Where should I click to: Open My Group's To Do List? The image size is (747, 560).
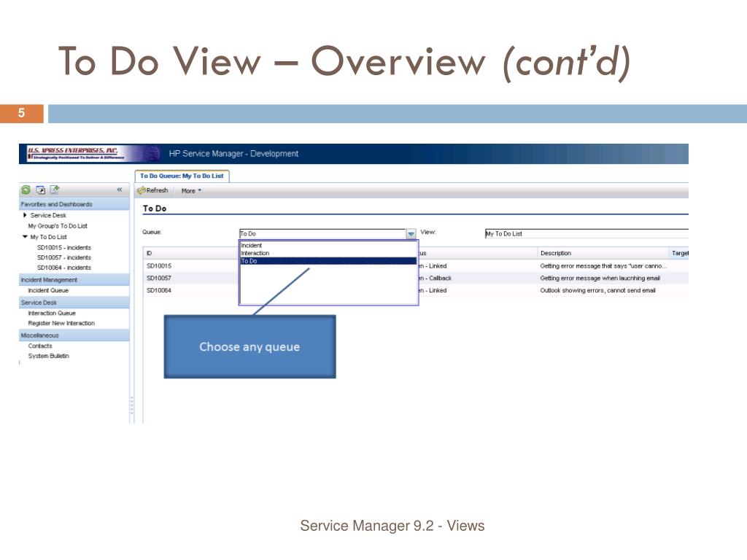[58, 226]
